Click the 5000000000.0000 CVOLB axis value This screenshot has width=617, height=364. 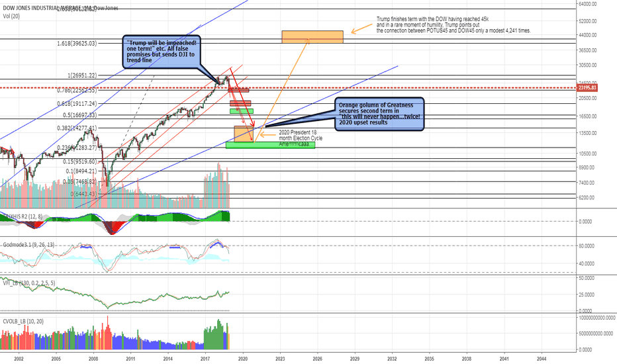[x=596, y=334]
